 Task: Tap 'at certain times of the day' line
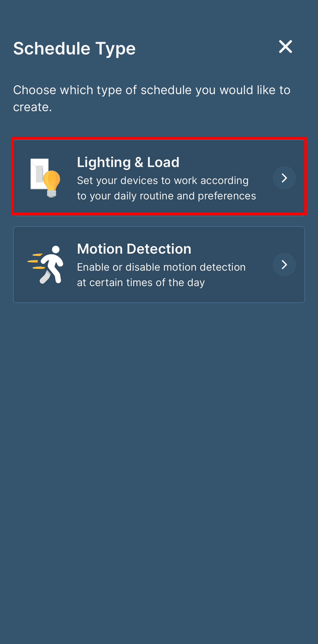[141, 283]
